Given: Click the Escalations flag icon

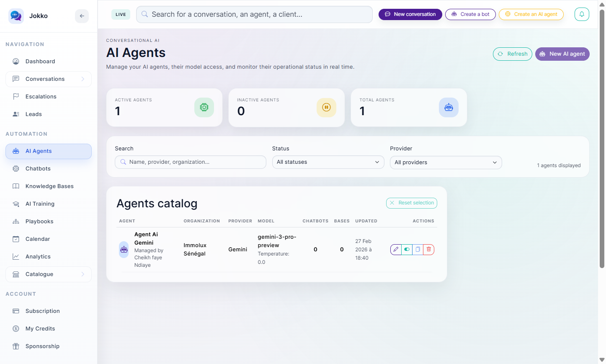Looking at the screenshot, I should coord(16,97).
